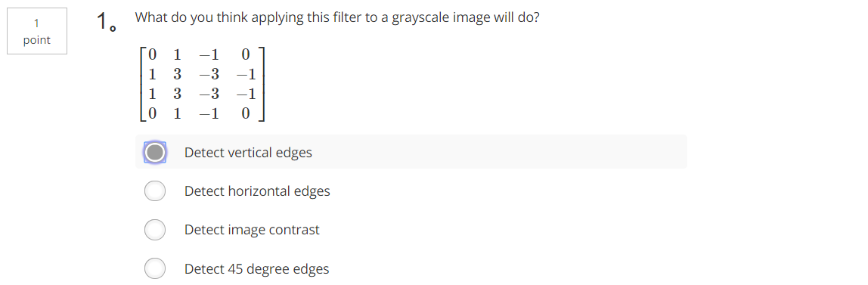The width and height of the screenshot is (868, 285).
Task: Click the "1 point" score box
Action: (37, 31)
